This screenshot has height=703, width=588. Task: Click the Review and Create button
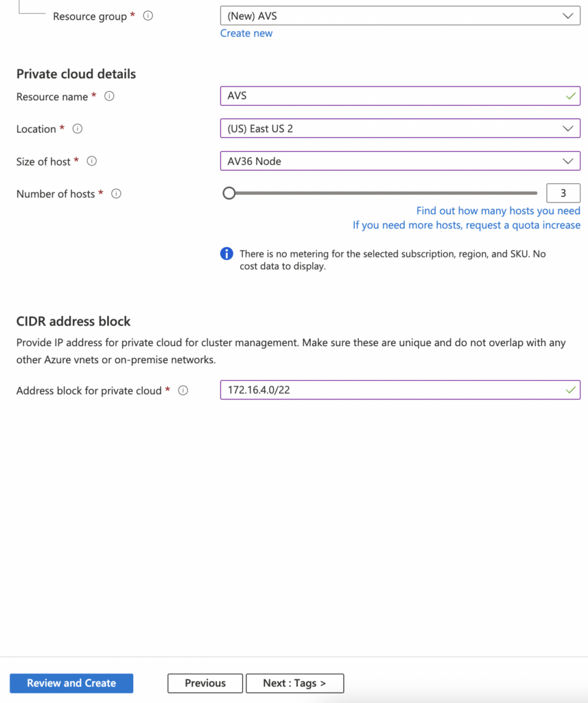coord(71,683)
